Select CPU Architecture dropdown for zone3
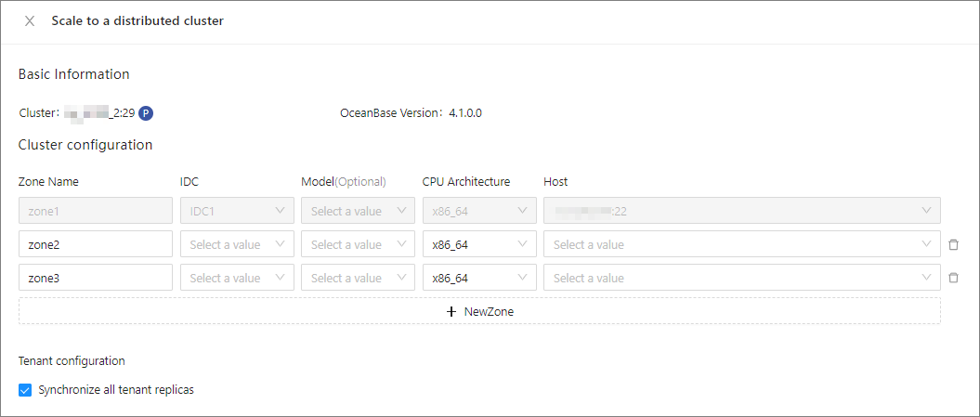980x417 pixels. (x=478, y=278)
